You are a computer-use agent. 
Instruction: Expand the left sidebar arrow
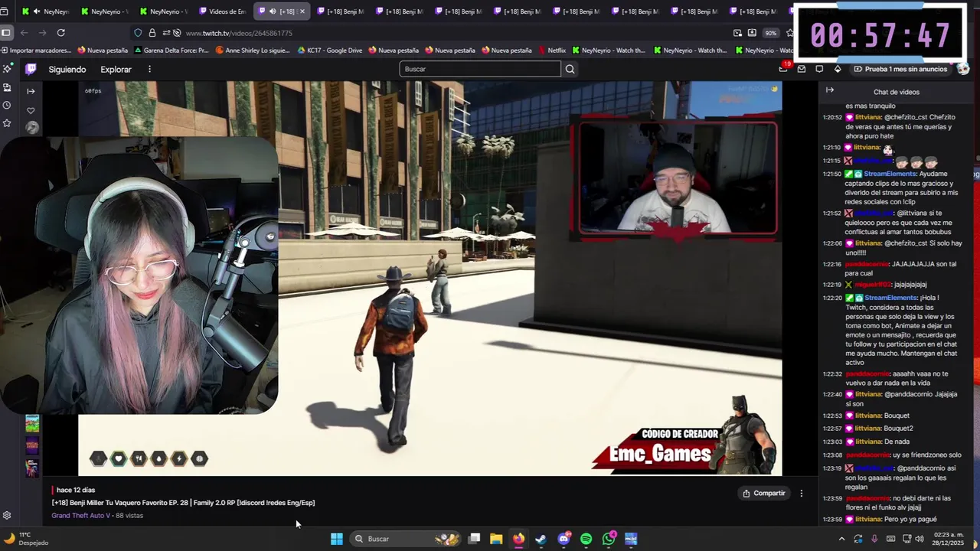pos(31,91)
